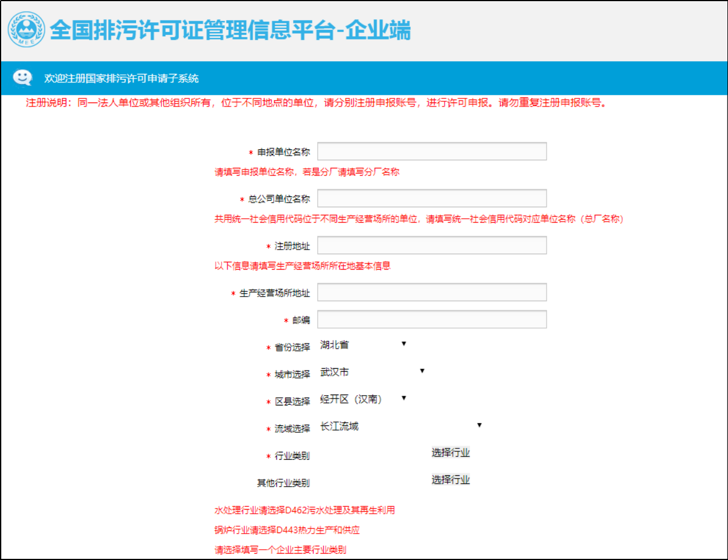Click the MEE emblem logo
728x560 pixels.
[x=26, y=30]
